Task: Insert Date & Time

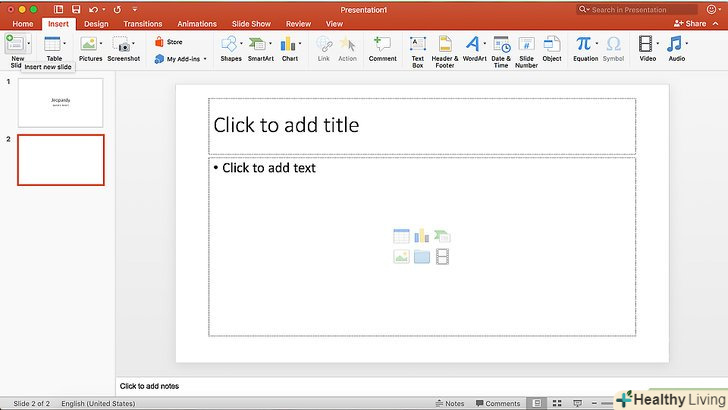Action: (500, 48)
